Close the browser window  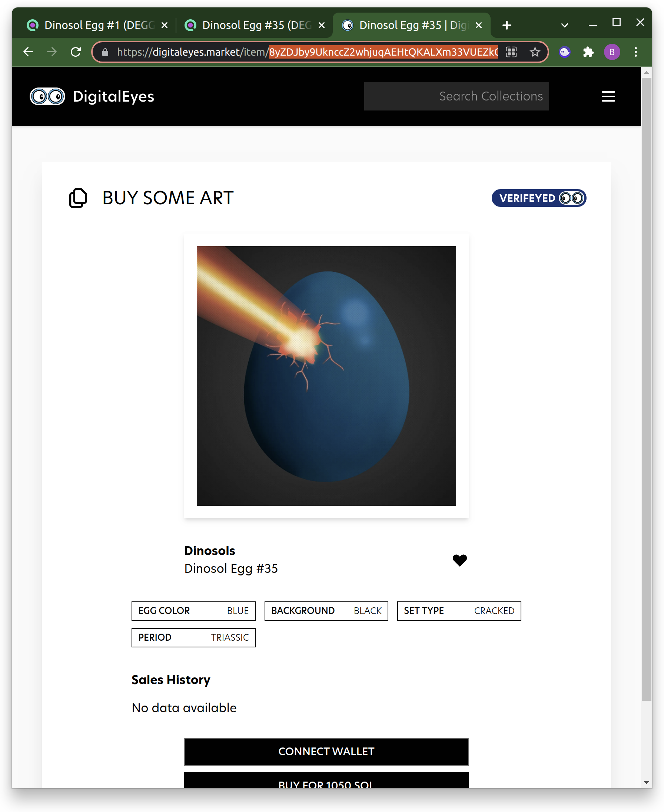[x=640, y=23]
